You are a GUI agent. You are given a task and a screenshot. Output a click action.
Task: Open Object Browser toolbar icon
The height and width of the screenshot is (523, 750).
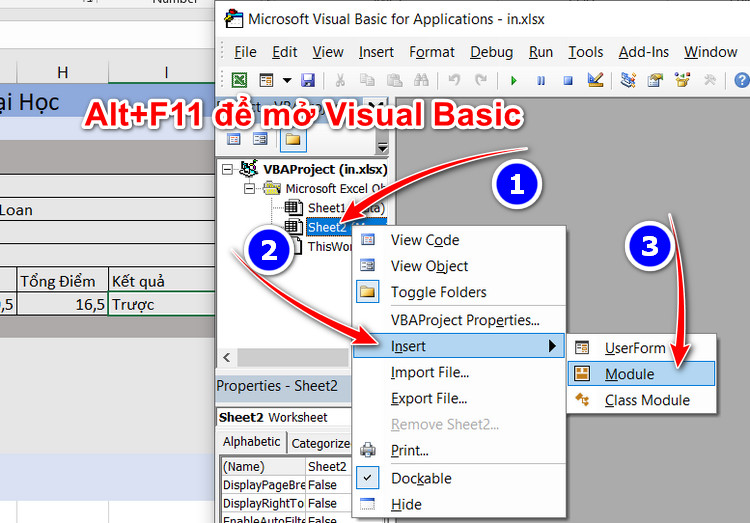682,80
